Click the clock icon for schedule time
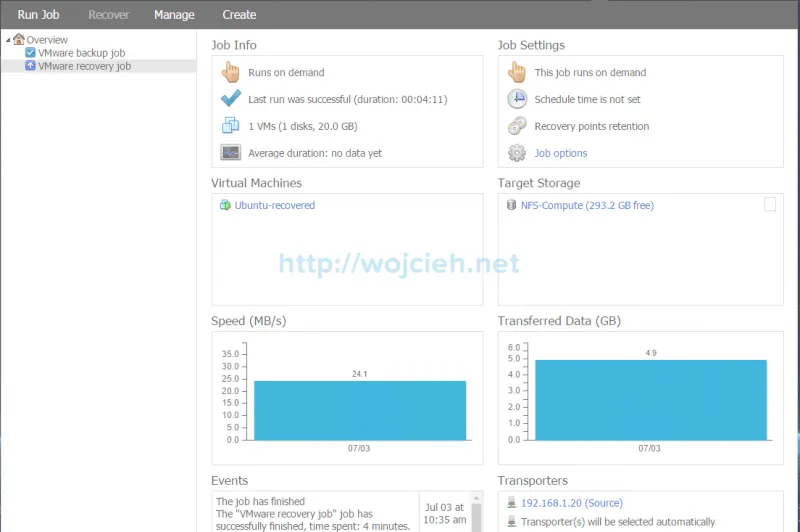Screen dimensions: 800x532 517,99
